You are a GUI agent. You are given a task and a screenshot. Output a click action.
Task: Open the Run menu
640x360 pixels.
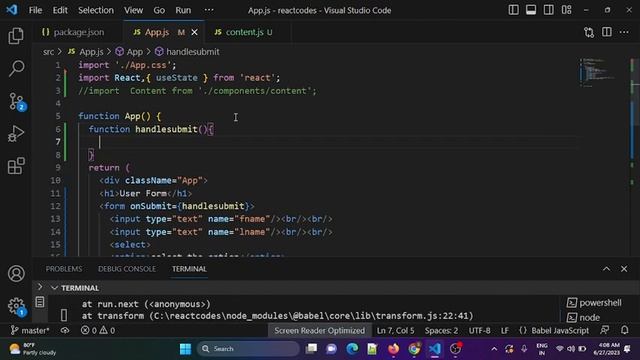183,10
